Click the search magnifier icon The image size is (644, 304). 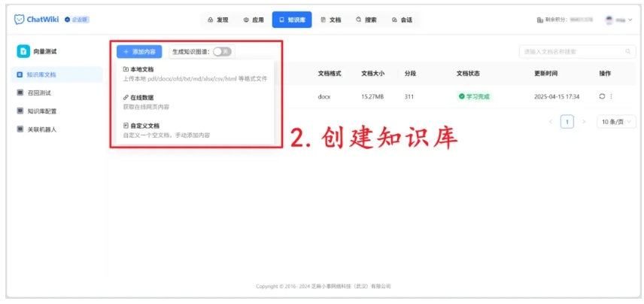click(x=627, y=52)
